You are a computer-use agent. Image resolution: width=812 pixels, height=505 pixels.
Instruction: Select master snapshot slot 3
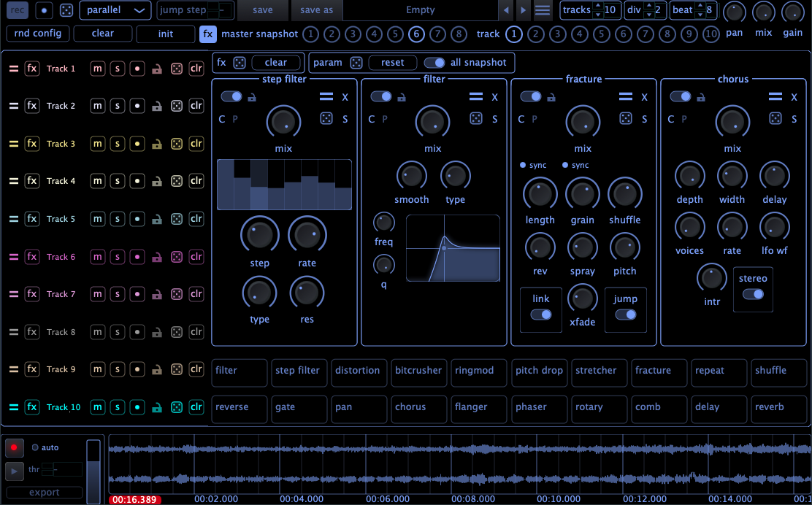[353, 34]
